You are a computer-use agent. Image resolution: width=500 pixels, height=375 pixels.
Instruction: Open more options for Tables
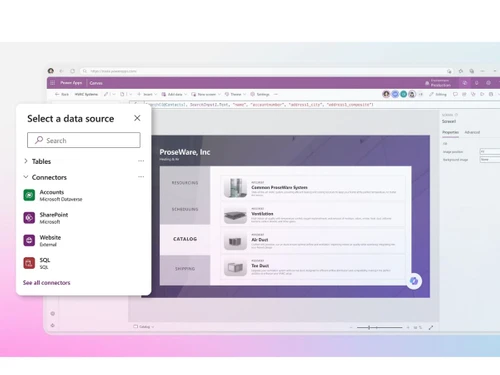click(x=141, y=161)
